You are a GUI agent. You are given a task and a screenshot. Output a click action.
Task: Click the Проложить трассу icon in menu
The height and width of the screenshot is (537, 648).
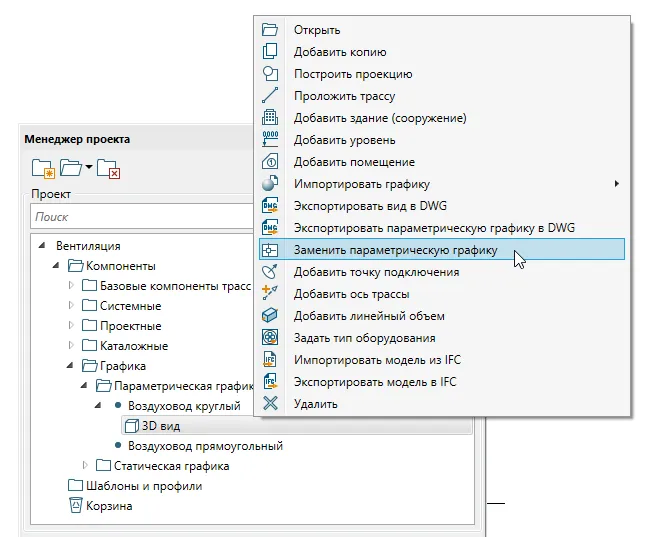(x=269, y=96)
